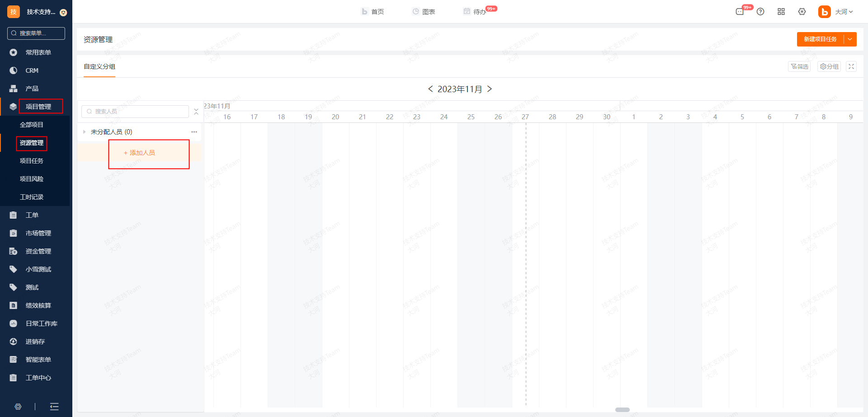Open the help question mark icon

760,12
